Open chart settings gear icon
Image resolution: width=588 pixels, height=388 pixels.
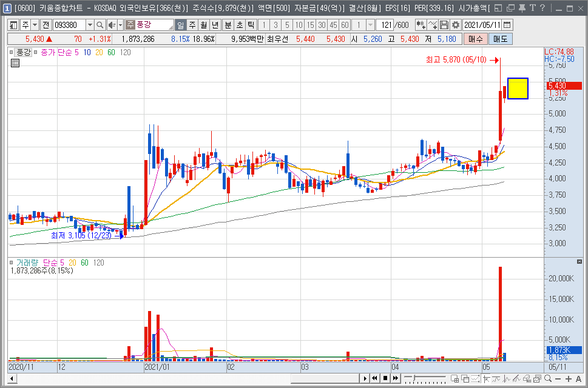click(456, 25)
